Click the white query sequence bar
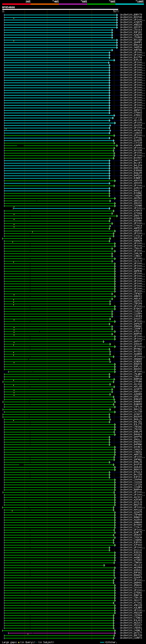Viewport: 146px width, 644px height. click(x=60, y=9)
